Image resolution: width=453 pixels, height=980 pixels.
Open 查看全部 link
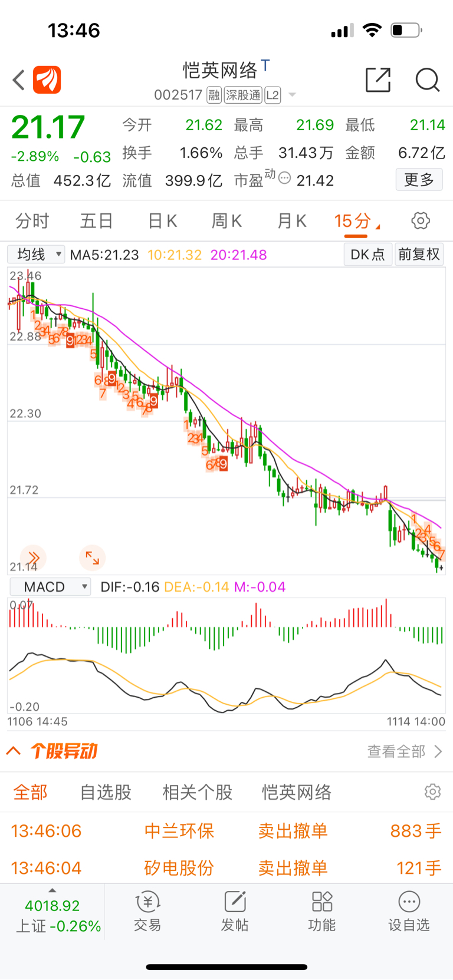(405, 751)
